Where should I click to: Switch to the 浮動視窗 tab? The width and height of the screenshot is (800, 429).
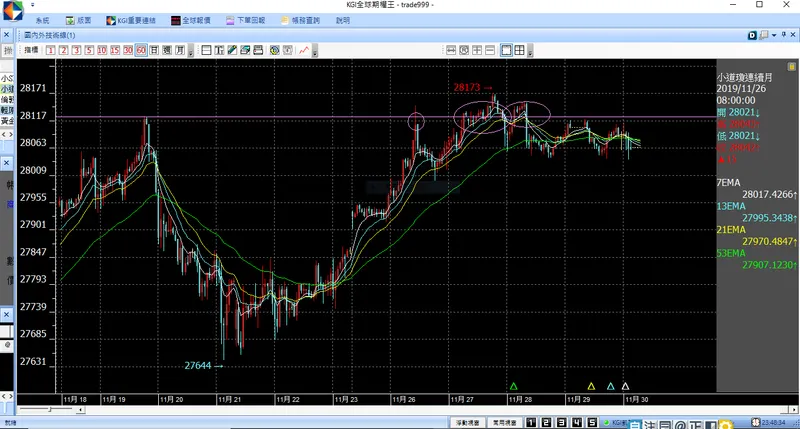tap(467, 423)
